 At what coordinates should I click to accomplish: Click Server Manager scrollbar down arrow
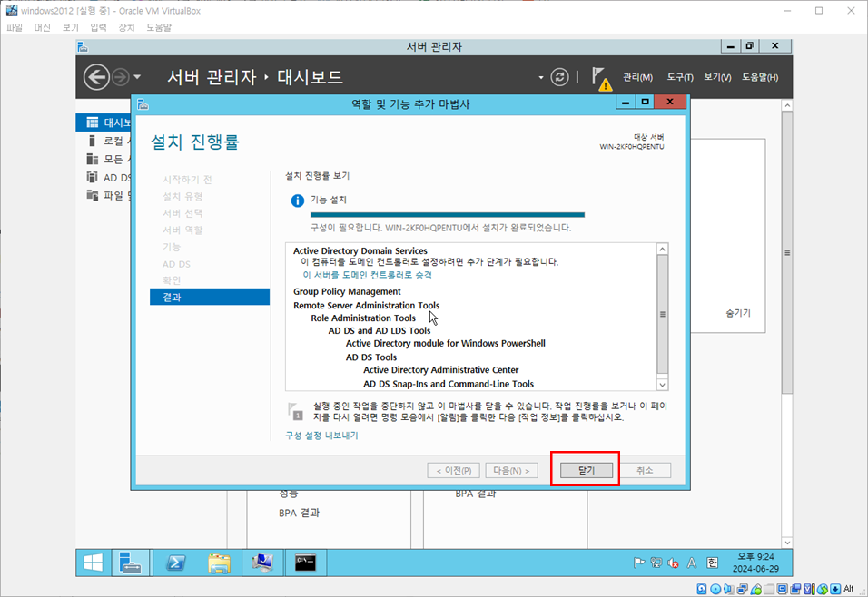tap(787, 543)
